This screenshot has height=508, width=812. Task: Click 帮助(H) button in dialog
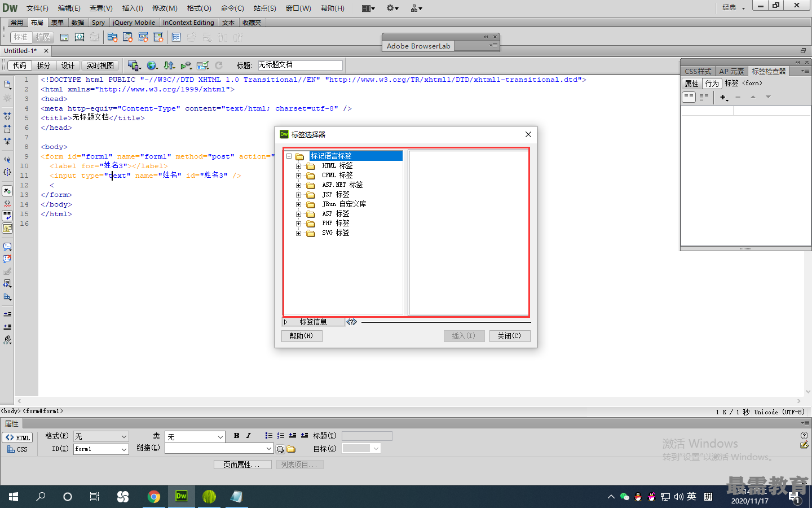pyautogui.click(x=301, y=336)
